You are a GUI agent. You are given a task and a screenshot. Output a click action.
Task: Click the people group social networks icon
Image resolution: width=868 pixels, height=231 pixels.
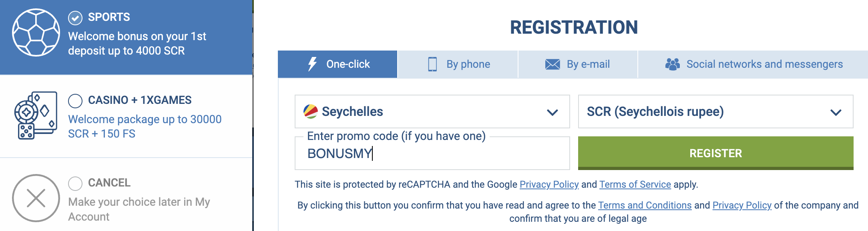click(673, 64)
